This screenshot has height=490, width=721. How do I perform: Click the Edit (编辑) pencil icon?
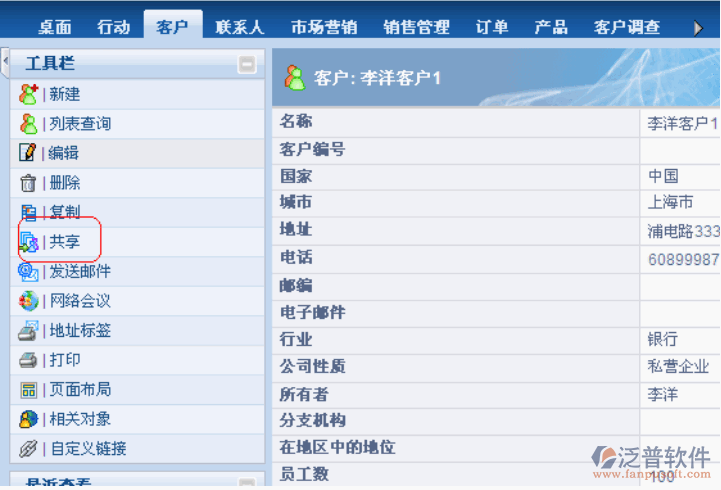(x=28, y=153)
